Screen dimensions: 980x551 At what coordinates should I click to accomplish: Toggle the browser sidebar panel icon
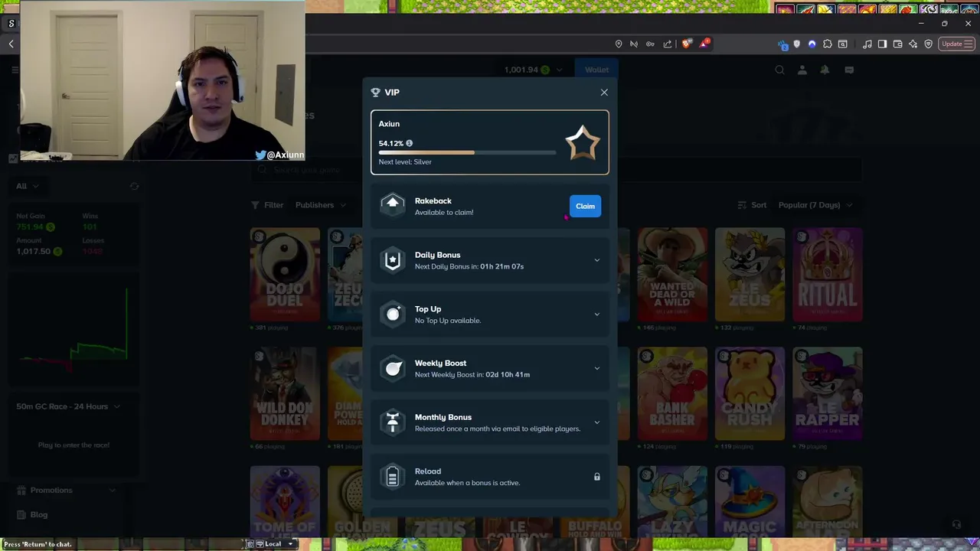click(882, 44)
